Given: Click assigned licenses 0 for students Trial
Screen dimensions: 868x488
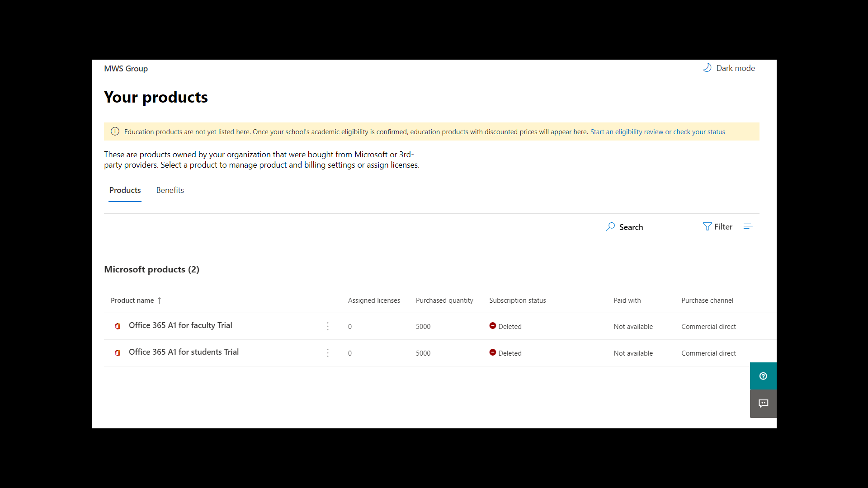Looking at the screenshot, I should pos(350,353).
